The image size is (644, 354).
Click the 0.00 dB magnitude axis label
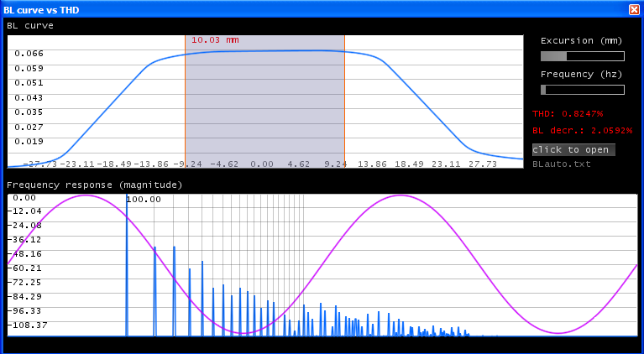[x=24, y=198]
